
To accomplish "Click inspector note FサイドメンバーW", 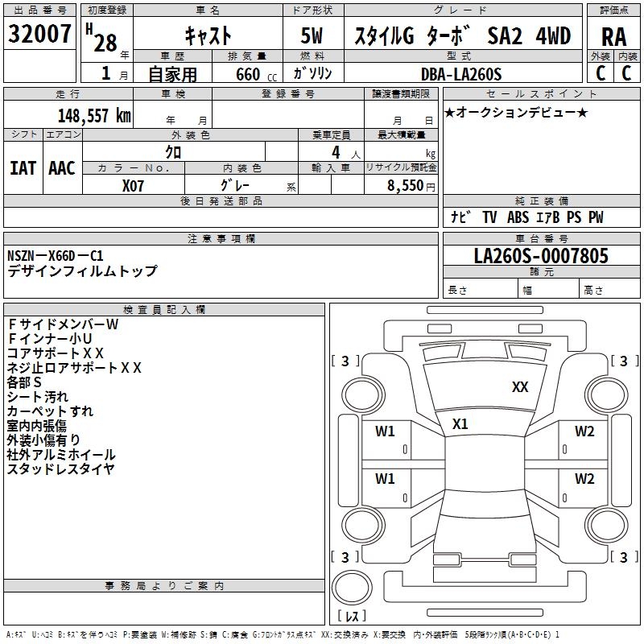I will (64, 324).
